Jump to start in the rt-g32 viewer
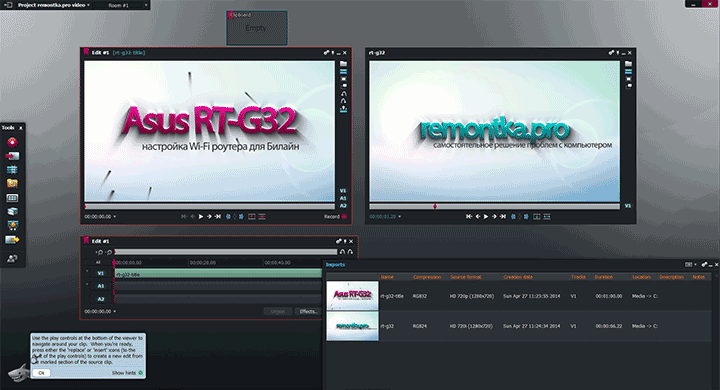The image size is (720, 390). (x=468, y=216)
